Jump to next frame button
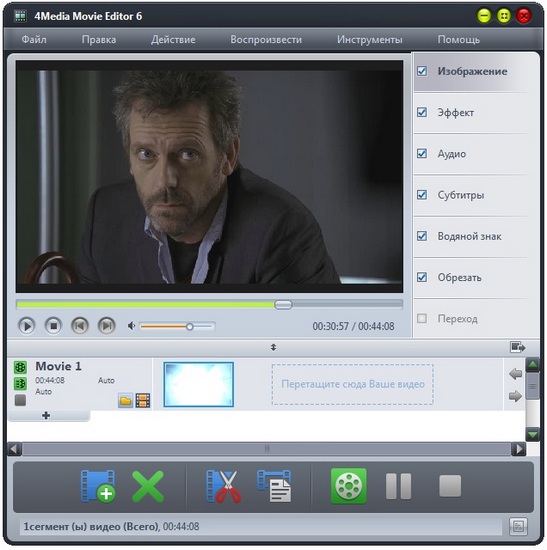This screenshot has height=550, width=547. click(x=107, y=326)
